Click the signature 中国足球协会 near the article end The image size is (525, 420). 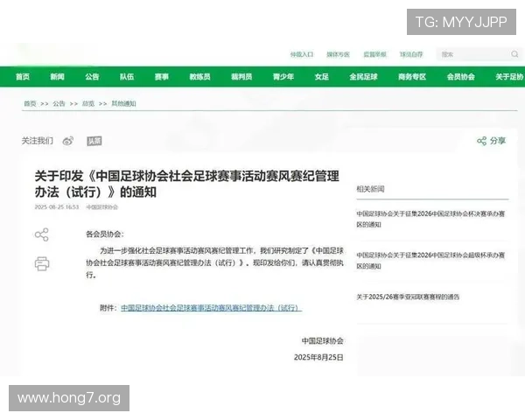[x=323, y=341]
